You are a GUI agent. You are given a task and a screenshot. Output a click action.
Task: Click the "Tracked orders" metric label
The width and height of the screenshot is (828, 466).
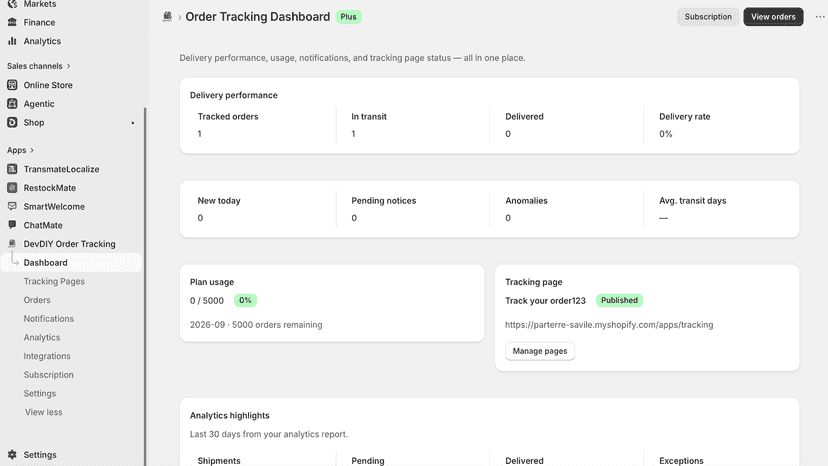228,116
